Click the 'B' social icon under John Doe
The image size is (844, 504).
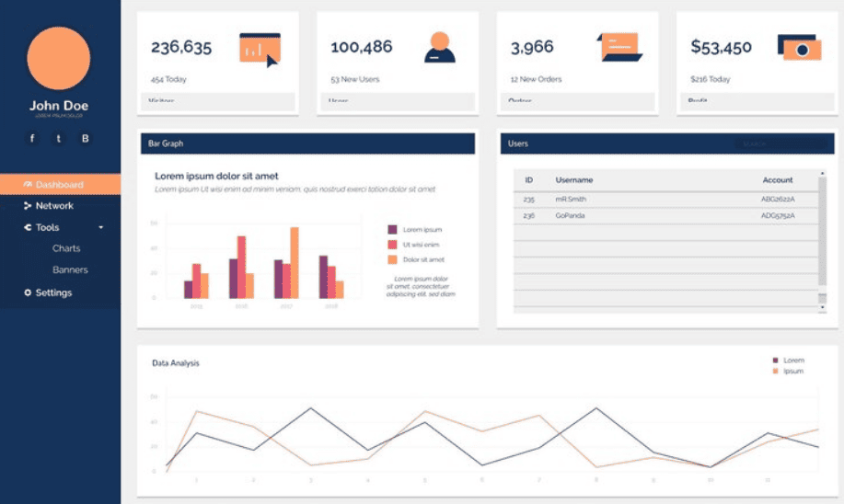pos(86,139)
